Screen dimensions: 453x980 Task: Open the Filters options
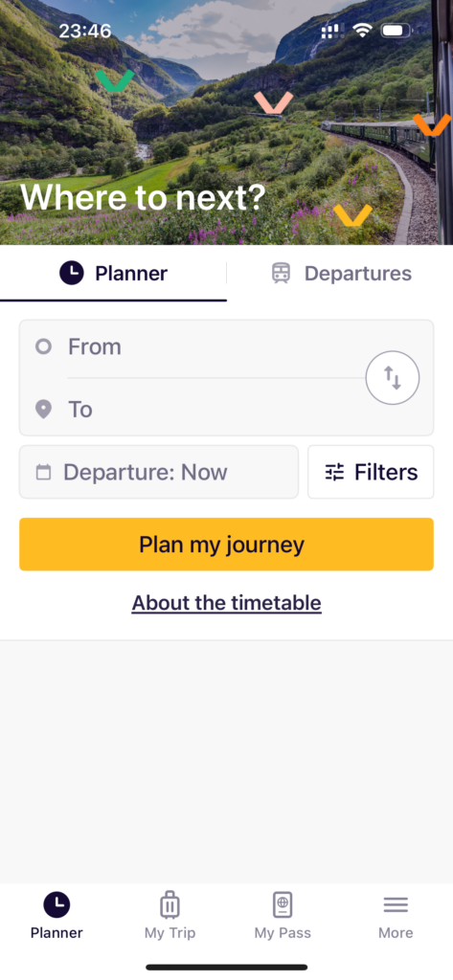(371, 472)
